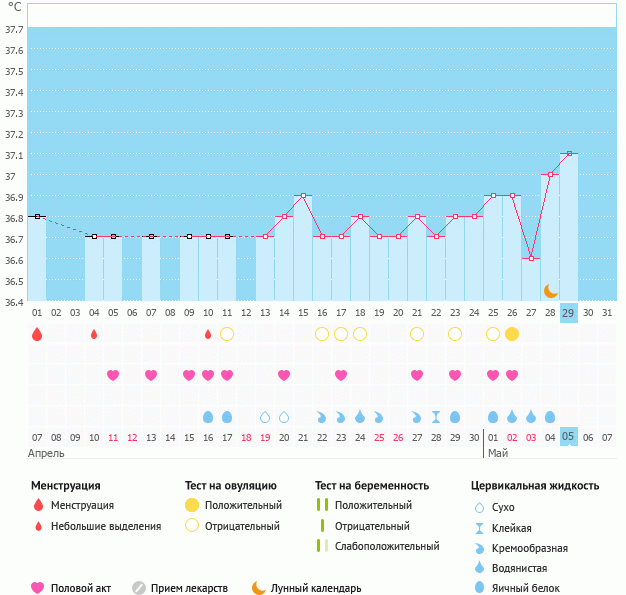The width and height of the screenshot is (626, 595).
Task: Click the intercourse heart on cycle day 05
Action: (x=113, y=375)
